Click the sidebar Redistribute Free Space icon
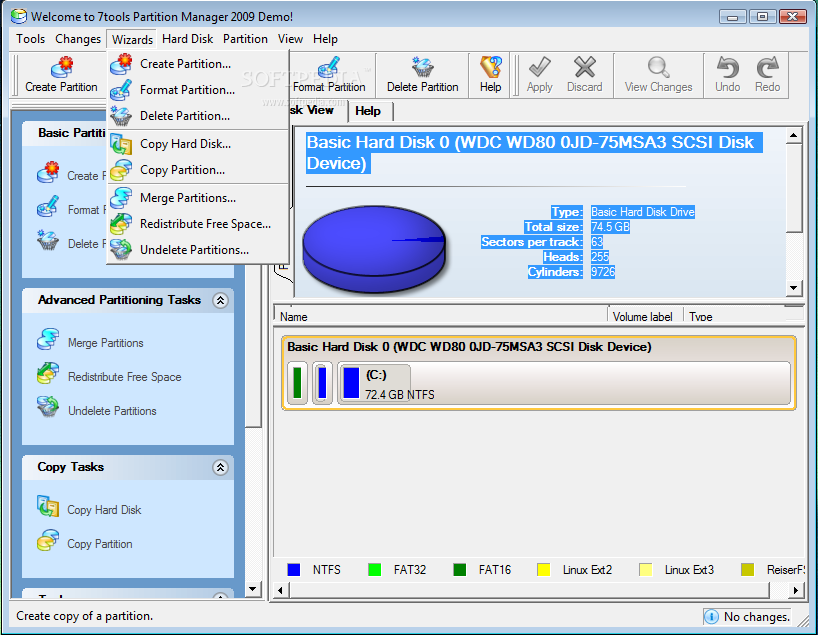 coord(48,374)
